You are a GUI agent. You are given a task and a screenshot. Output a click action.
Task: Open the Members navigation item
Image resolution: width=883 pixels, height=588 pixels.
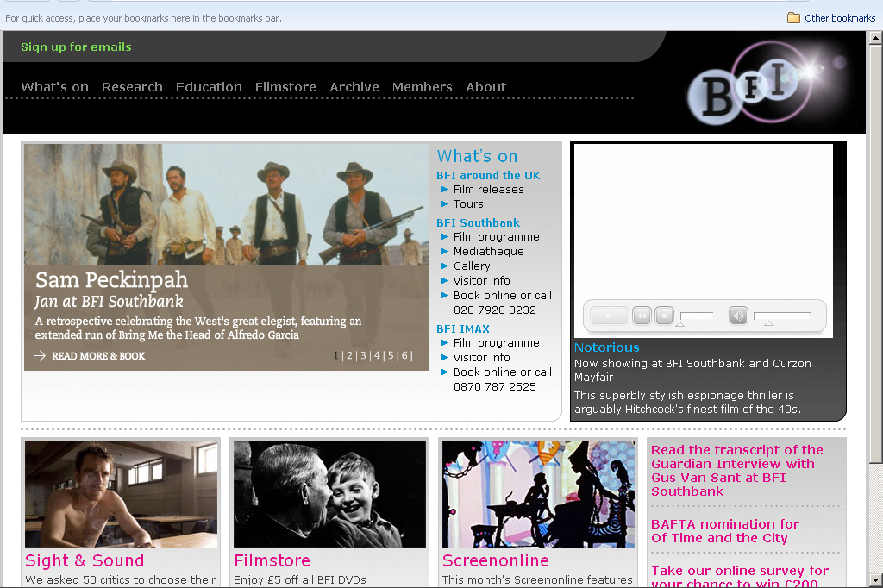click(x=423, y=87)
